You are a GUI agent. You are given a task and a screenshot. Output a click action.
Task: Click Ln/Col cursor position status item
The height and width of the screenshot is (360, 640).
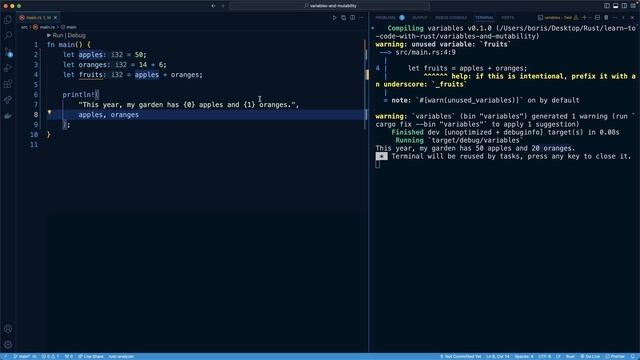[x=498, y=356]
